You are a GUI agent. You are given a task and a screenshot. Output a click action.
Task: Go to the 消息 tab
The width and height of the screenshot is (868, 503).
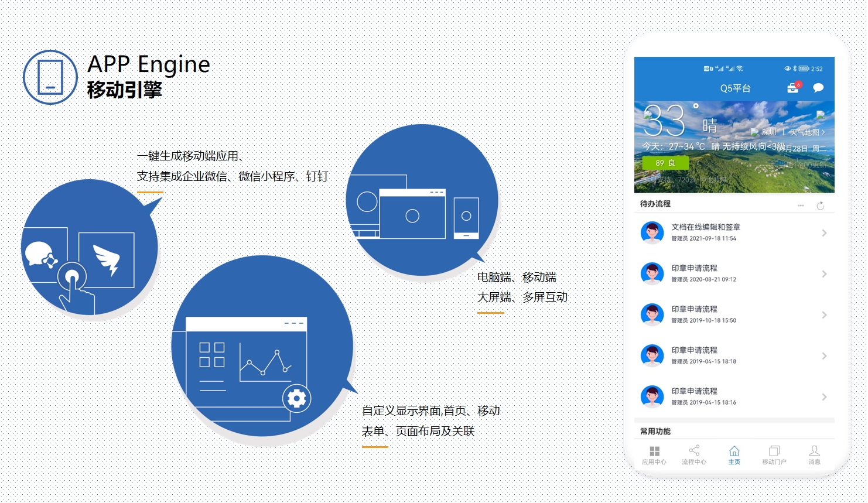[x=814, y=454]
